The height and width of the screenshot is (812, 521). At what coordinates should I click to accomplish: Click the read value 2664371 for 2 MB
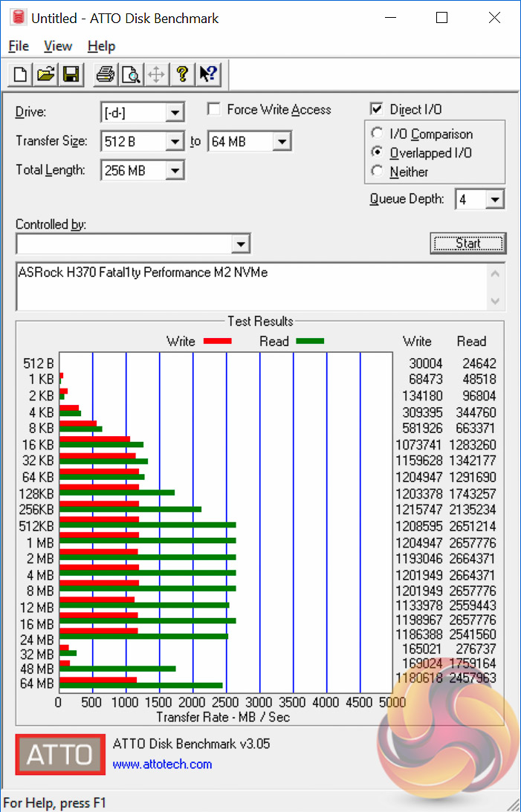tap(472, 559)
